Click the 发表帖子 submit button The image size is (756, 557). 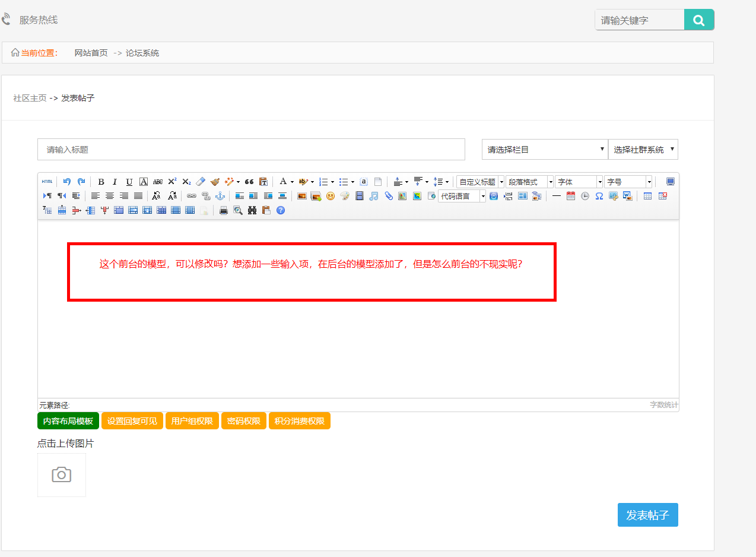[647, 515]
